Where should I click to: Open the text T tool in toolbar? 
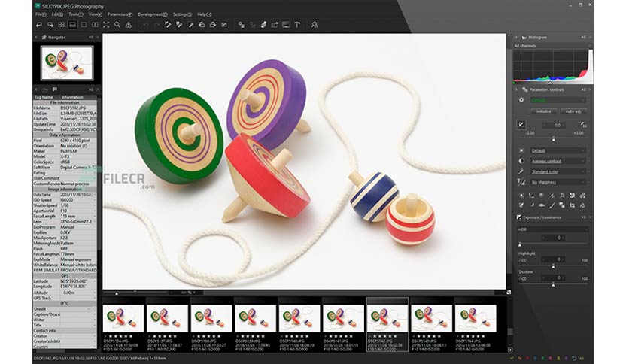click(297, 25)
